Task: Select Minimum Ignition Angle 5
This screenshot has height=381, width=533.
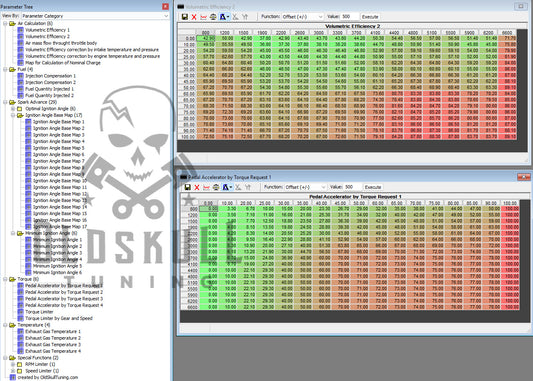Action: tap(57, 266)
